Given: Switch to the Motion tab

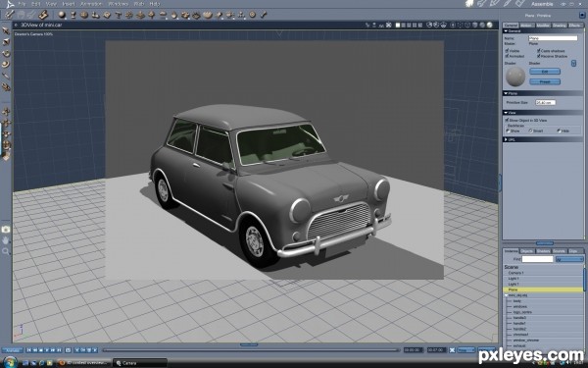Looking at the screenshot, I should point(526,26).
